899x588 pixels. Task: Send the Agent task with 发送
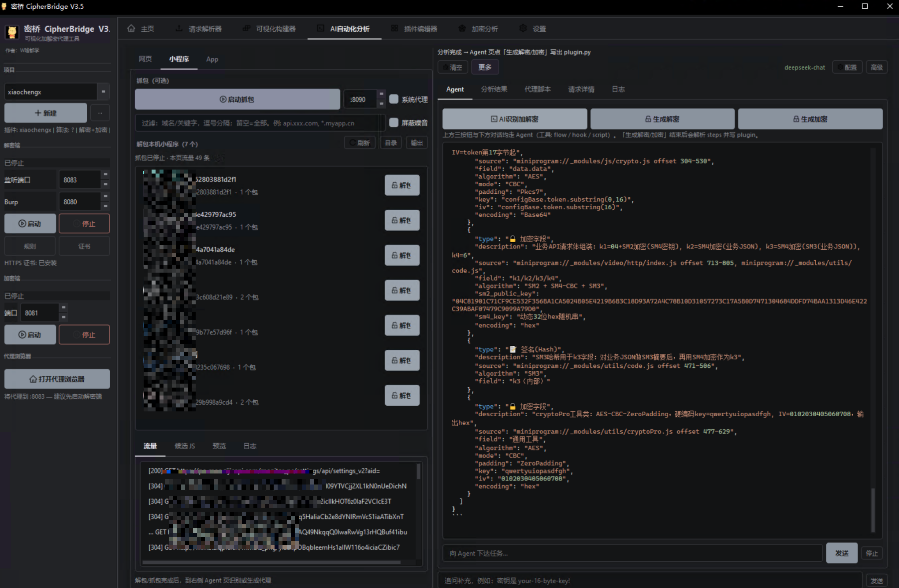[842, 553]
